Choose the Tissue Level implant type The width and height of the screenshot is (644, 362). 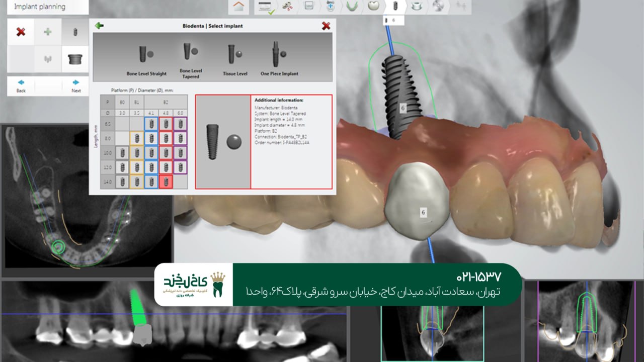234,57
